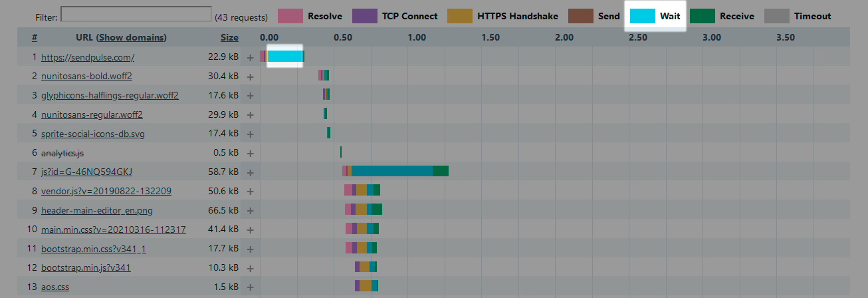This screenshot has height=298, width=868.
Task: Open the main.min.css?v=20210316-112317 link
Action: click(x=114, y=229)
